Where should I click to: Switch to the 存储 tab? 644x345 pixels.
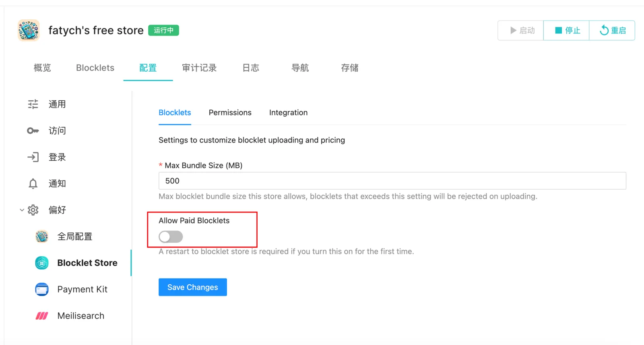(x=350, y=68)
